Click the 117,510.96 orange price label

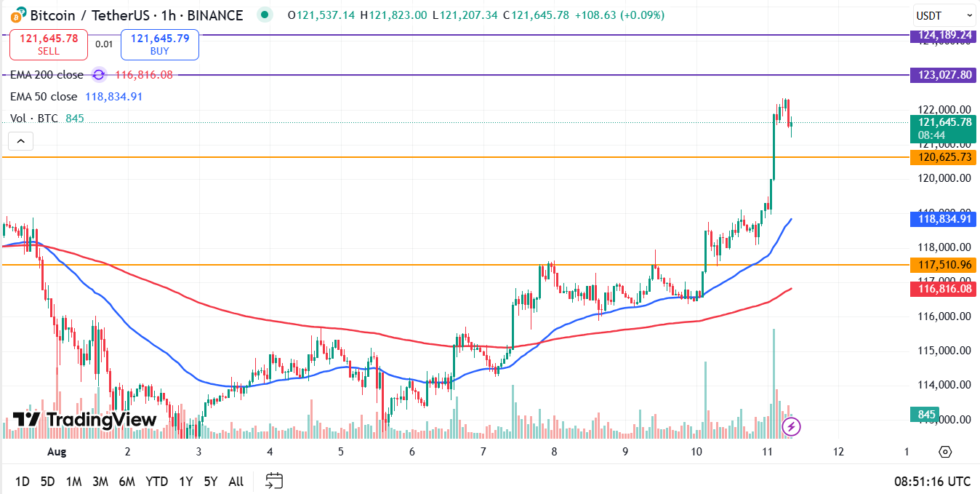coord(944,265)
